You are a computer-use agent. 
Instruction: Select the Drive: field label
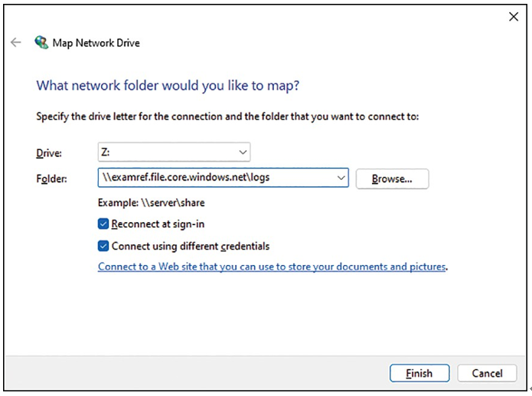point(49,153)
